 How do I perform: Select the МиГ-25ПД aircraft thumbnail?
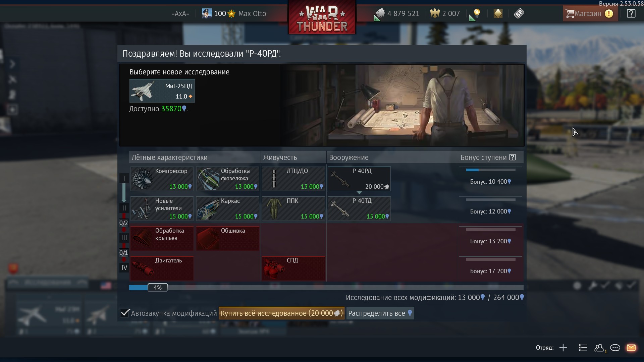tap(162, 91)
